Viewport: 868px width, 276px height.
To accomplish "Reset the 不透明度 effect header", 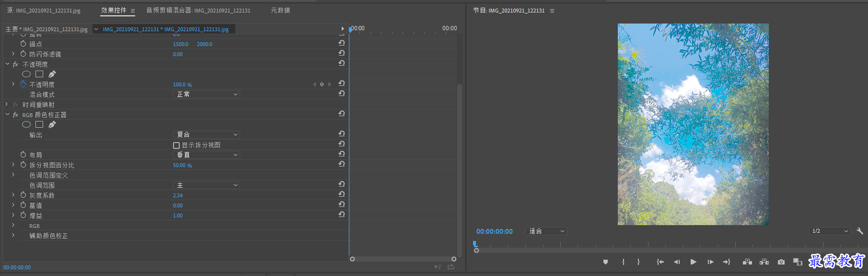I will click(342, 63).
